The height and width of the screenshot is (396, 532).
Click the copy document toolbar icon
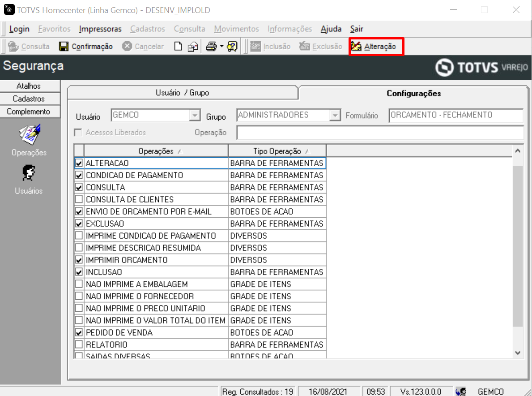[x=193, y=46]
